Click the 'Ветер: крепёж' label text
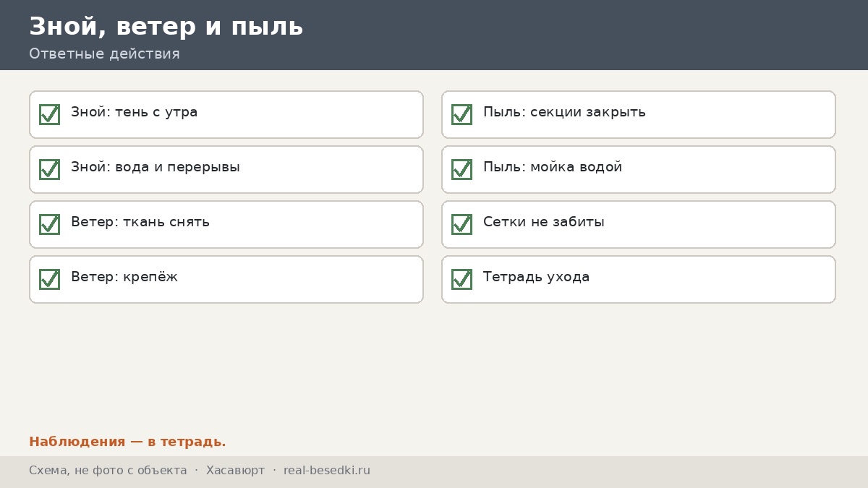The width and height of the screenshot is (868, 488). click(124, 277)
